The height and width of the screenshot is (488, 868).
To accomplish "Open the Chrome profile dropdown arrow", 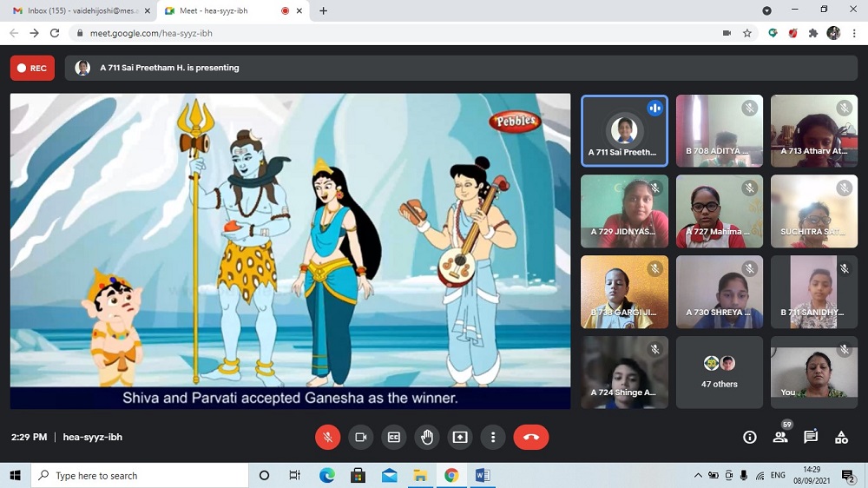I will pos(766,10).
